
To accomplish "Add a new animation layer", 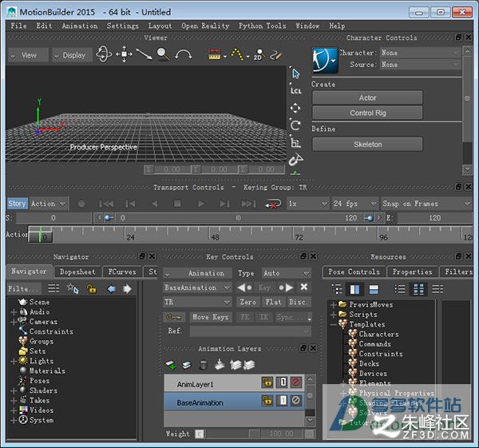I will click(171, 365).
